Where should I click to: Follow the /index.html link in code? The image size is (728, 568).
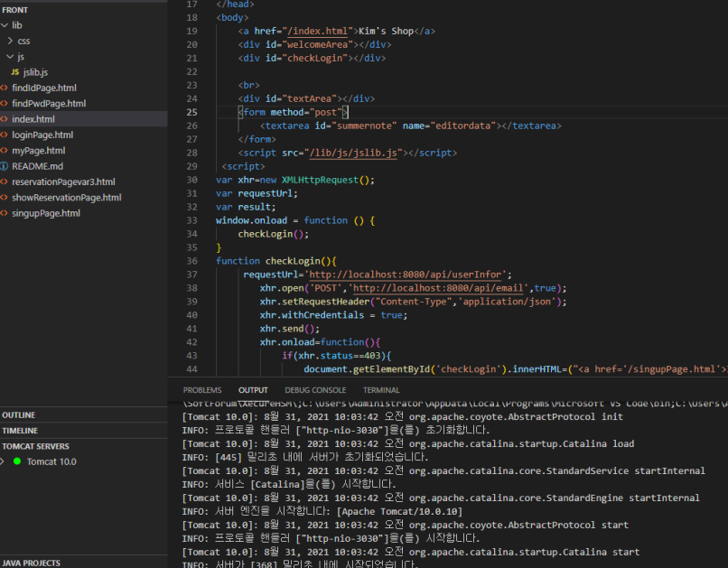pyautogui.click(x=317, y=31)
